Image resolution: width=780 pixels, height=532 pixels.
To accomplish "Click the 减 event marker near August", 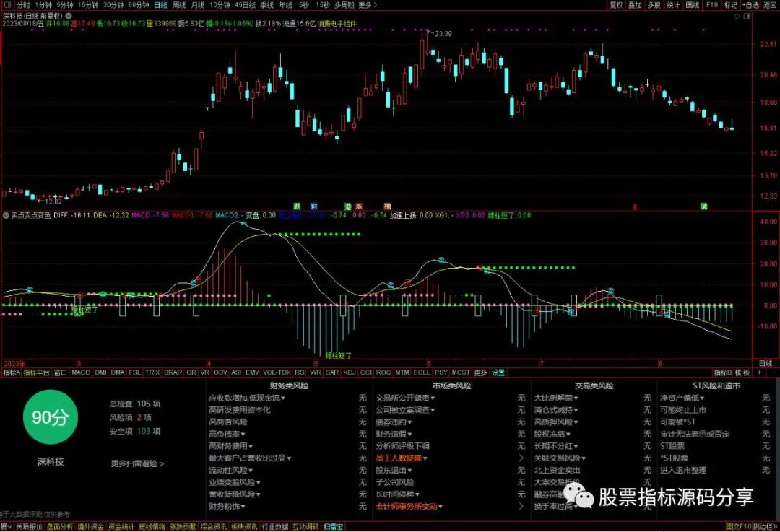I will coord(703,206).
